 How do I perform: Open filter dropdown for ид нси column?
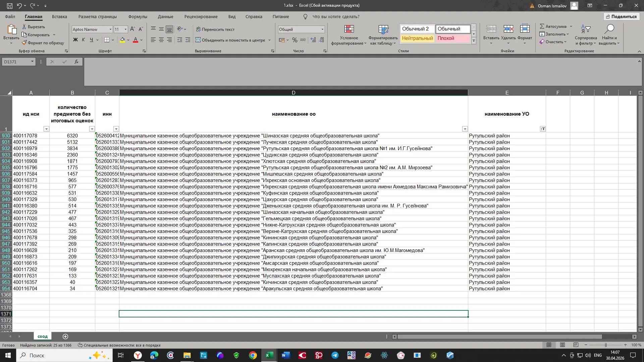(x=46, y=129)
